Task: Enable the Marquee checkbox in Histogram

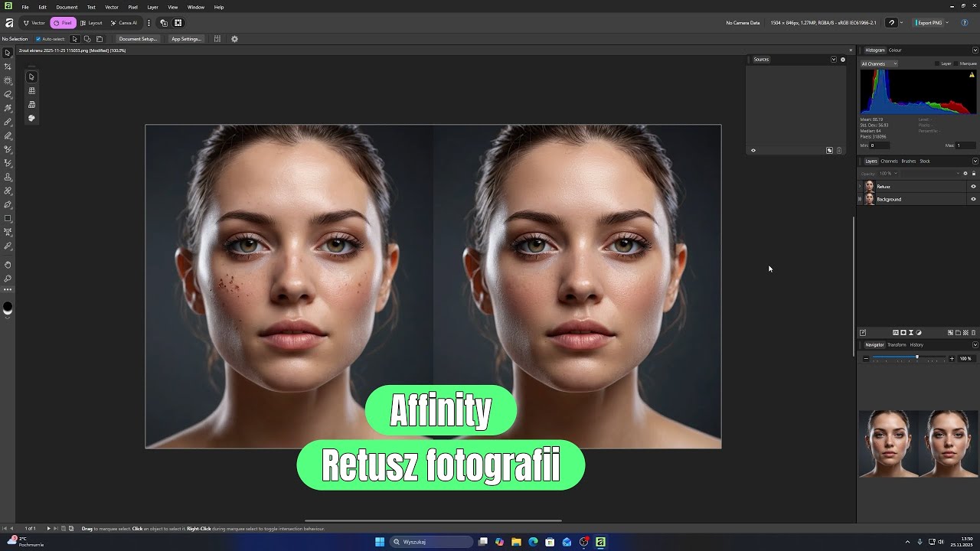Action: pos(956,64)
